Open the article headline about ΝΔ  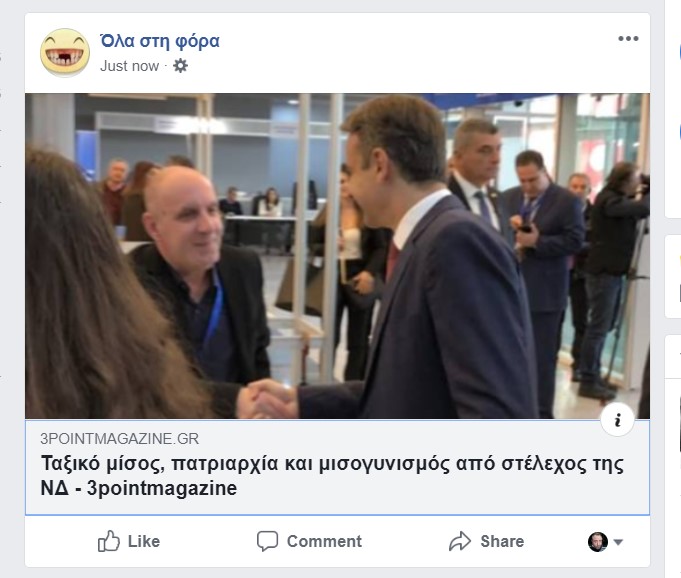(x=332, y=476)
